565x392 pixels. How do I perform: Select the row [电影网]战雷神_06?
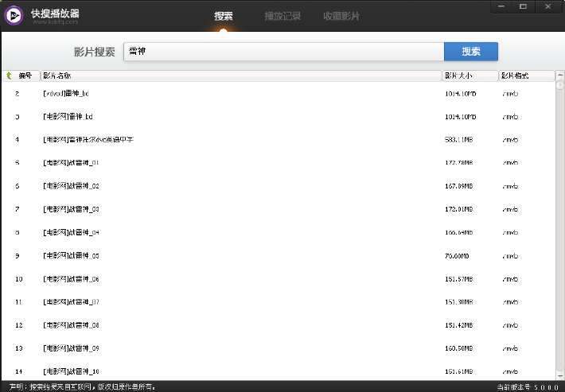point(279,279)
